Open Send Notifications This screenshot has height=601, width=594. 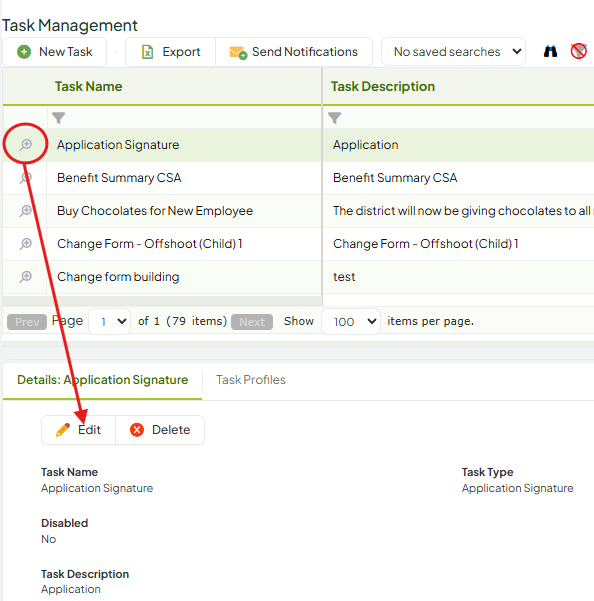(294, 52)
